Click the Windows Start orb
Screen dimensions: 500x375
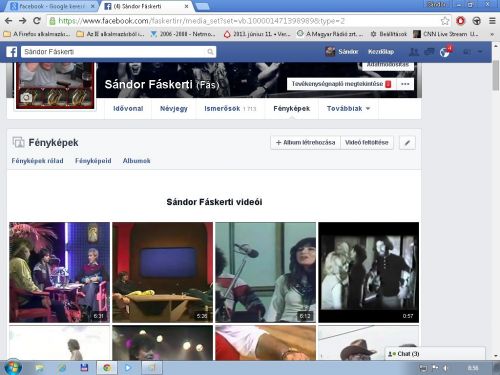(x=13, y=368)
